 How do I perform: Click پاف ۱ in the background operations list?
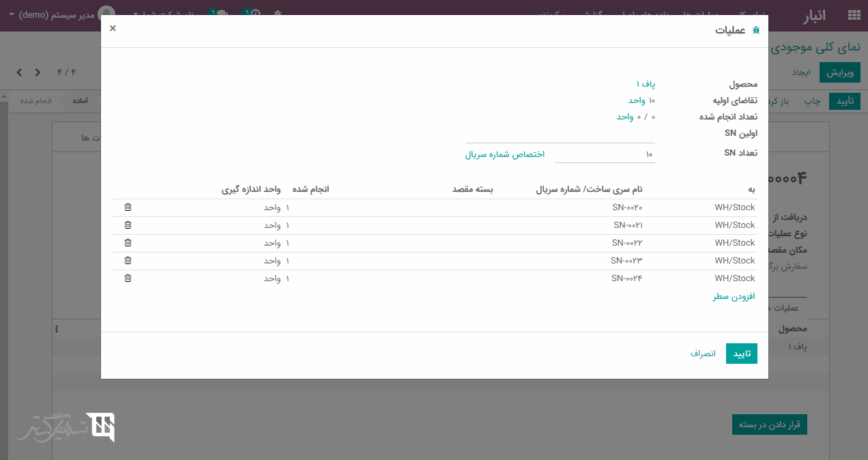[x=797, y=347]
